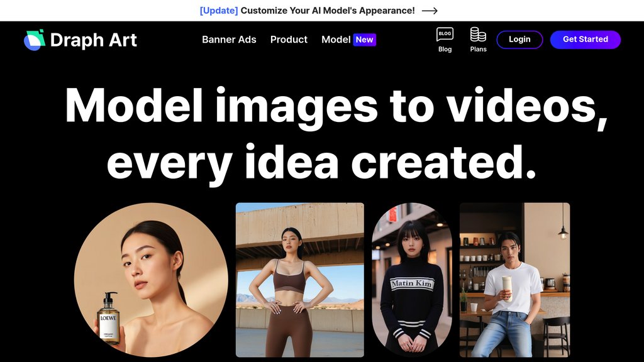Open the brown sportswear model image

[300, 280]
